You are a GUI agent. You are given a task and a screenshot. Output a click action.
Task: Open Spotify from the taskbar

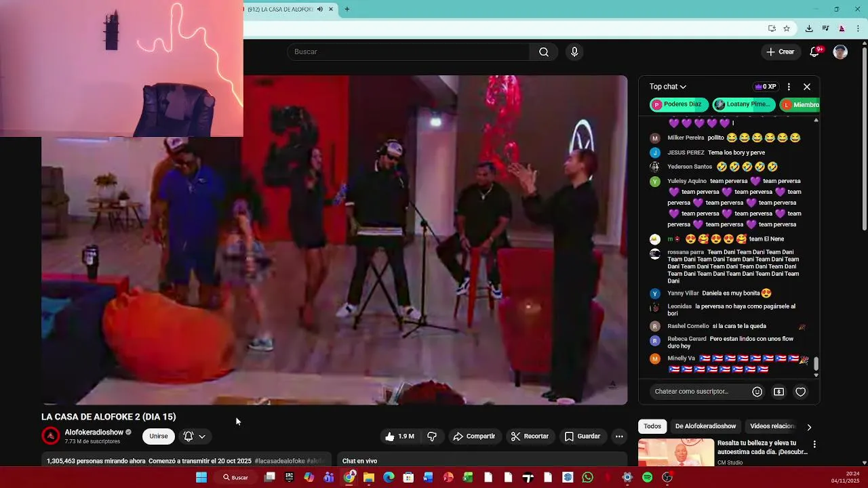[647, 478]
